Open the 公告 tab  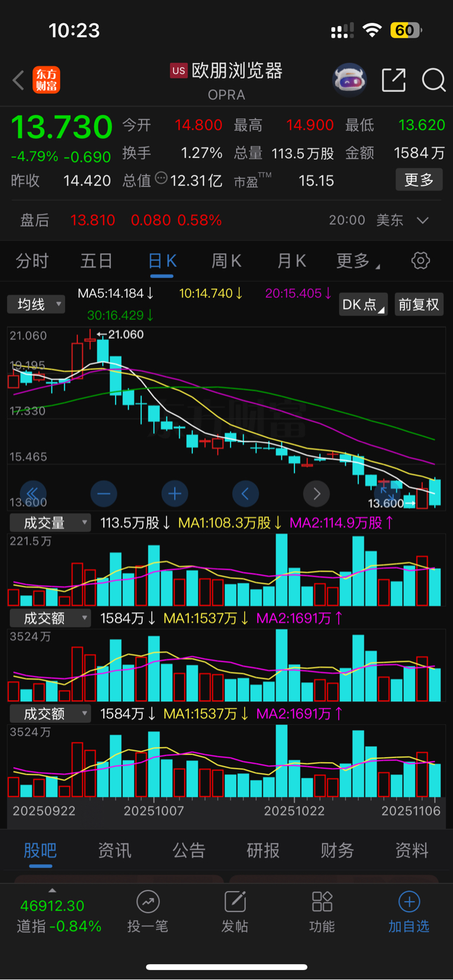[x=189, y=850]
